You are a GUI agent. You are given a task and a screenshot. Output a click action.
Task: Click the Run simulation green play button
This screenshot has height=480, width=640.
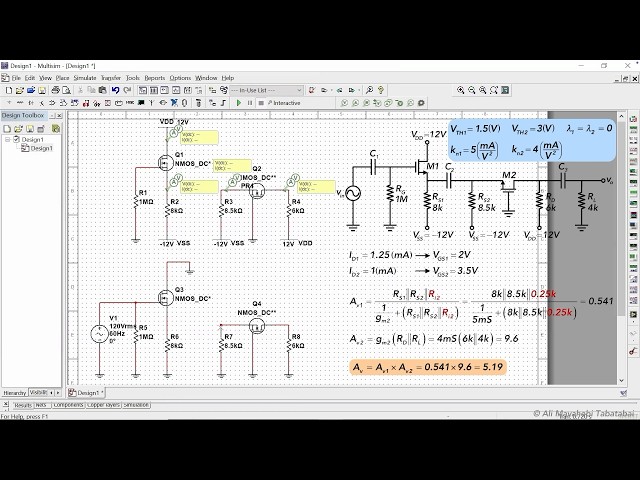pyautogui.click(x=239, y=103)
